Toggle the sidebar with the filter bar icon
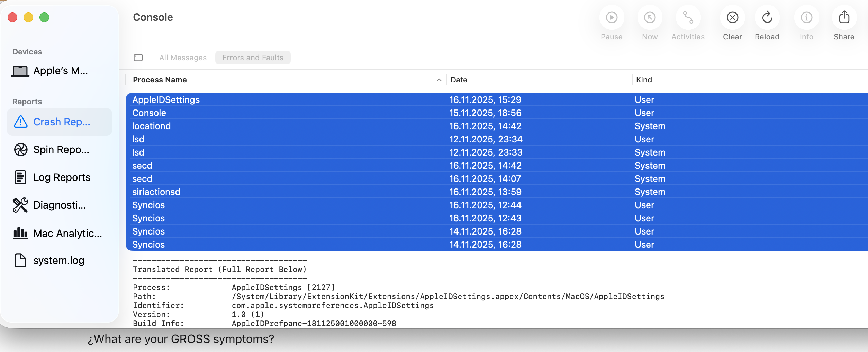Viewport: 868px width, 352px height. click(x=138, y=58)
